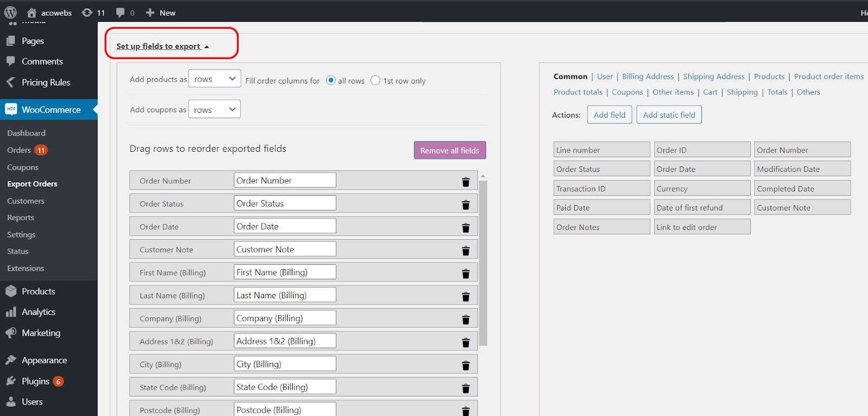Click the 'Add field' button

609,114
